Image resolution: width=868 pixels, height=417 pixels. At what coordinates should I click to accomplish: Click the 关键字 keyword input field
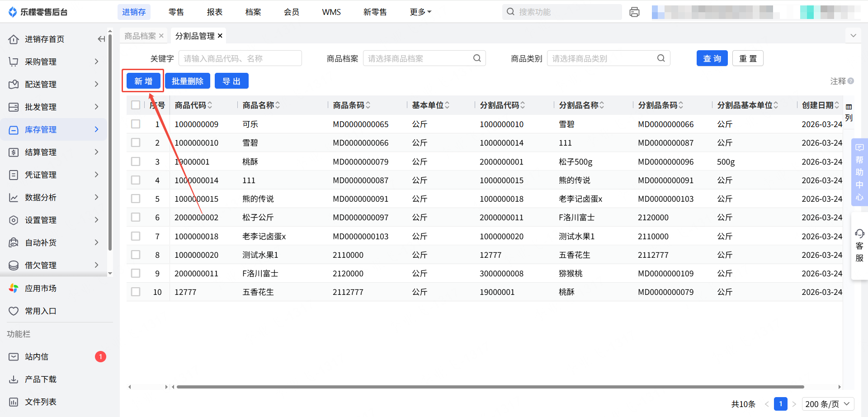click(x=240, y=58)
